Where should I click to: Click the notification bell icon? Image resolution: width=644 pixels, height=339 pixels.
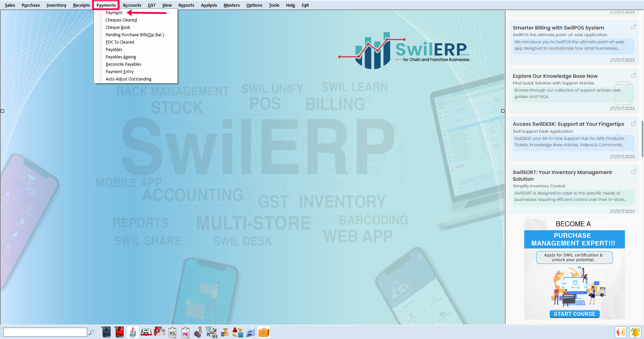pos(635,332)
